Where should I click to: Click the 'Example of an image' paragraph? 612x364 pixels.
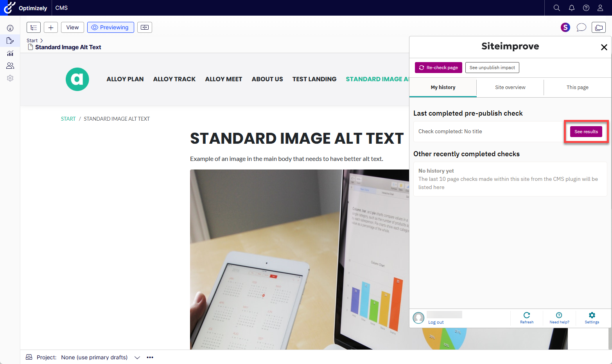pyautogui.click(x=287, y=159)
